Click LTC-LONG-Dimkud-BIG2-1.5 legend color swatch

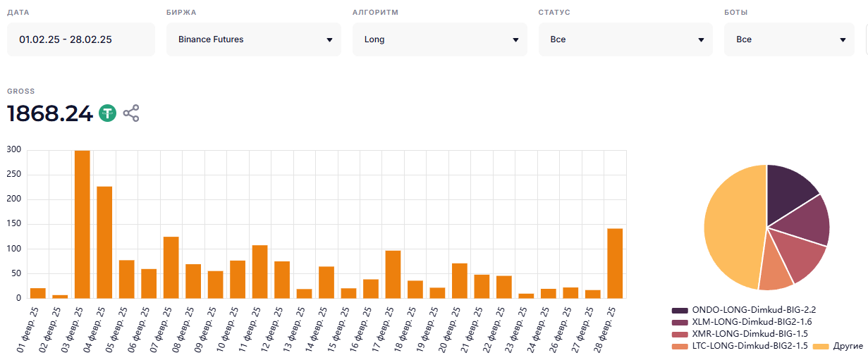pos(680,346)
